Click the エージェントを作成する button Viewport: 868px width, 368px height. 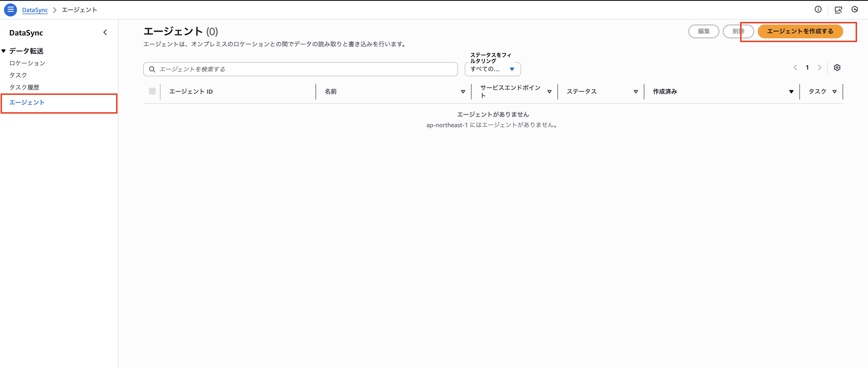coord(801,31)
